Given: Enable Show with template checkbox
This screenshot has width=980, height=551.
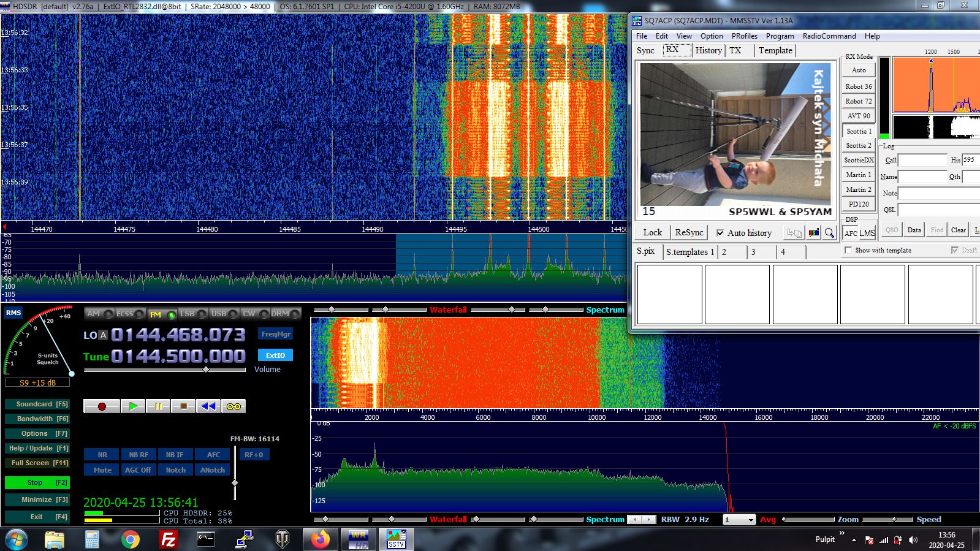Looking at the screenshot, I should [x=848, y=250].
